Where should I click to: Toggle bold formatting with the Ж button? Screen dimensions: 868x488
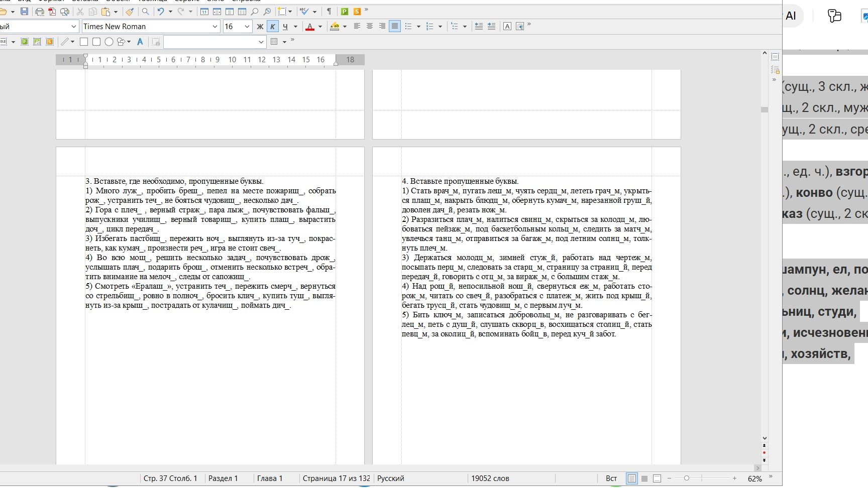click(x=260, y=27)
